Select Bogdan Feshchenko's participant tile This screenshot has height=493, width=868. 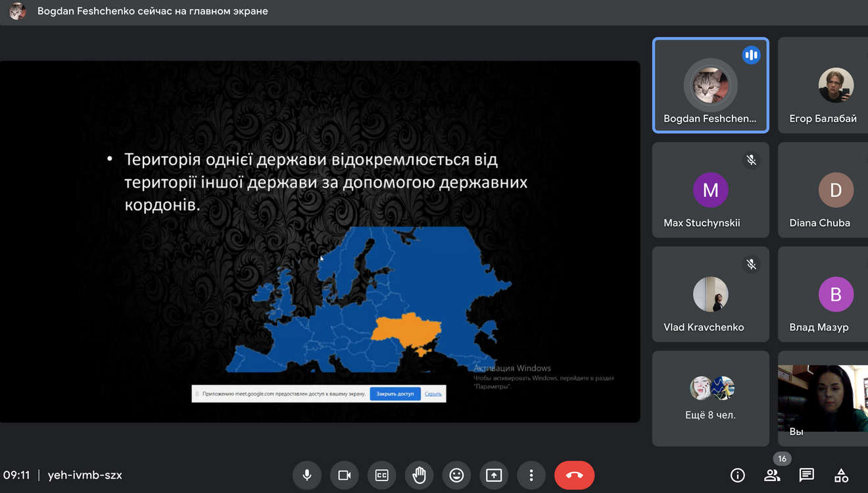click(x=710, y=86)
